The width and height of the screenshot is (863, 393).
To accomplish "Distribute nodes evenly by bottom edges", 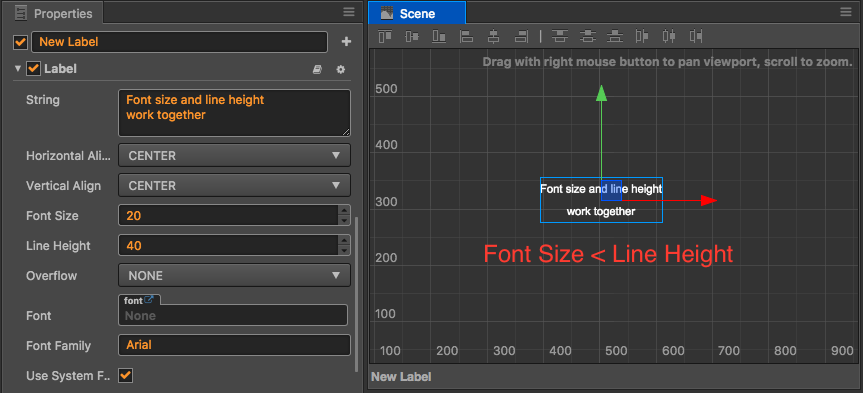I will [x=615, y=36].
